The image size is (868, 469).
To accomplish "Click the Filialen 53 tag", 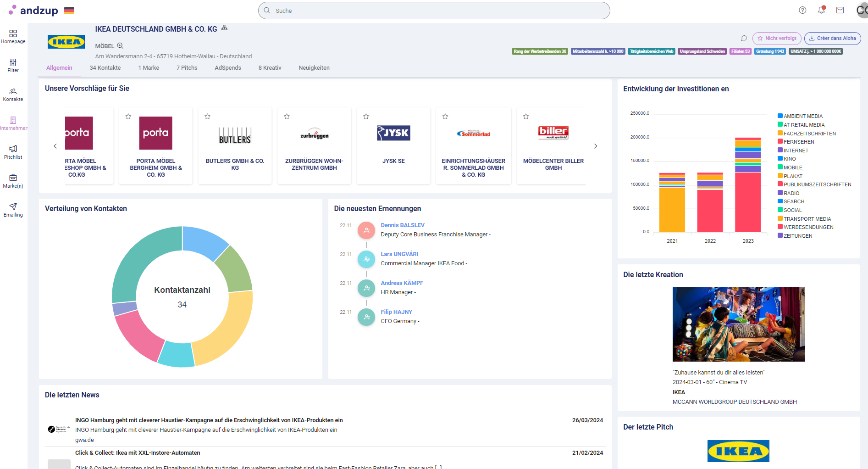I will pos(741,51).
